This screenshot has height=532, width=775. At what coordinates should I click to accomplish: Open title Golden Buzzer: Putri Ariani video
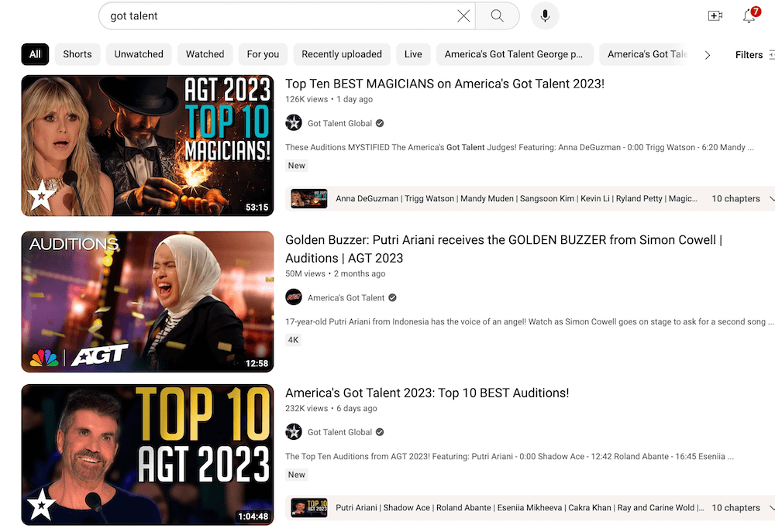pyautogui.click(x=504, y=249)
